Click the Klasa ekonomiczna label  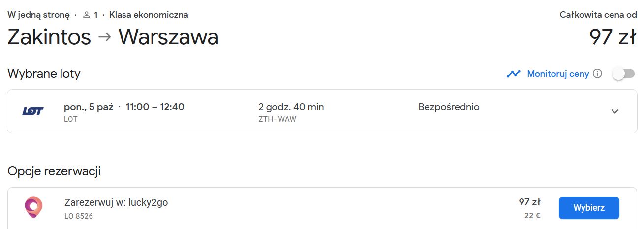point(149,15)
